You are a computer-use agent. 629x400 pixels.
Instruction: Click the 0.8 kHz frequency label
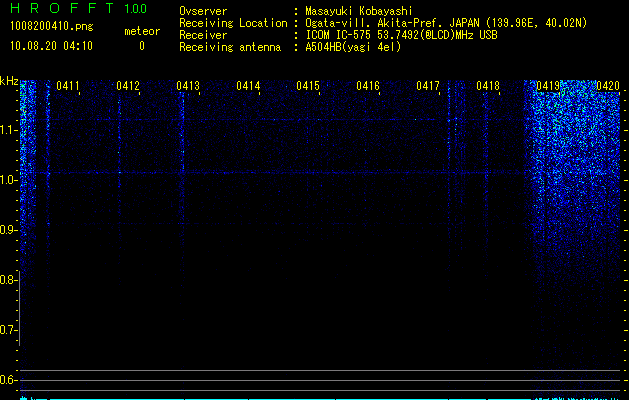coord(8,280)
